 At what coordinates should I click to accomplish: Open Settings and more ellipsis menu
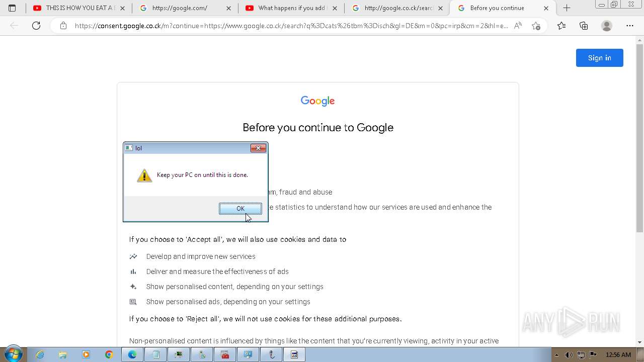click(x=629, y=26)
